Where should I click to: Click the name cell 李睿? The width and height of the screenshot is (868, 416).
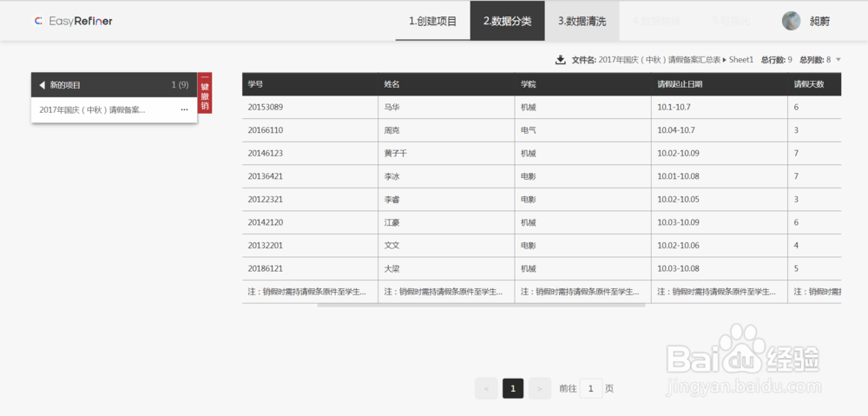point(446,200)
